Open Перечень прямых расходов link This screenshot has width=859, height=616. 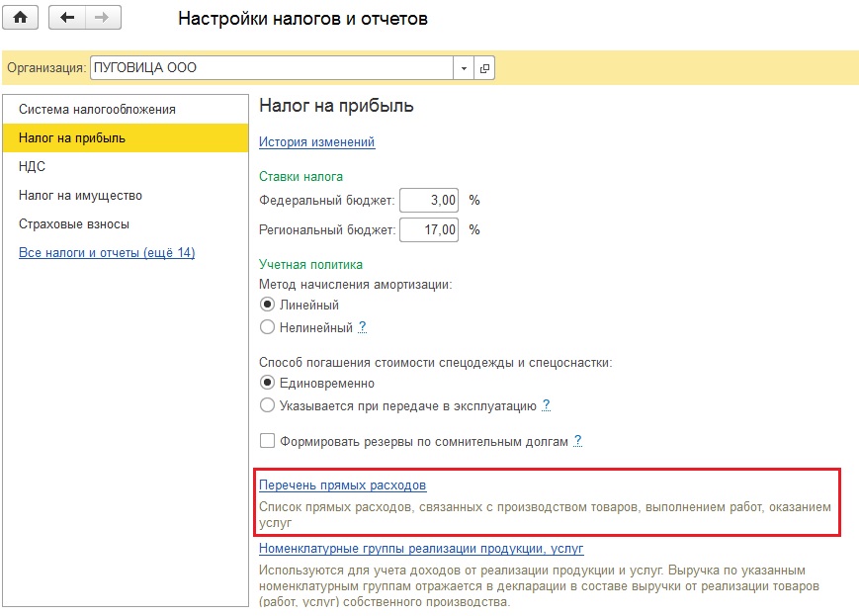[342, 485]
